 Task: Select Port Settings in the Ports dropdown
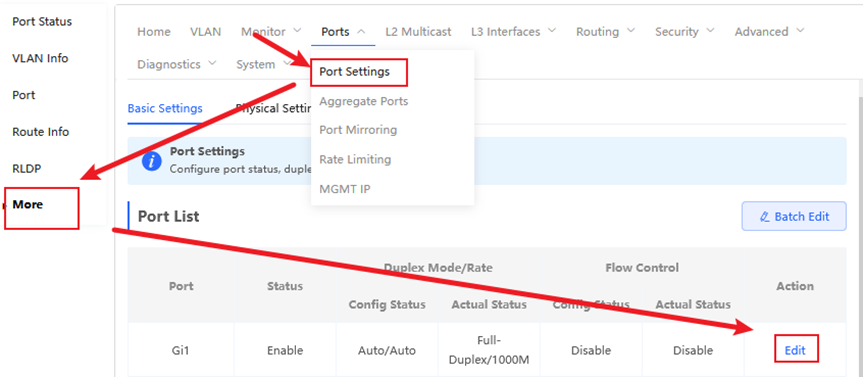point(354,72)
